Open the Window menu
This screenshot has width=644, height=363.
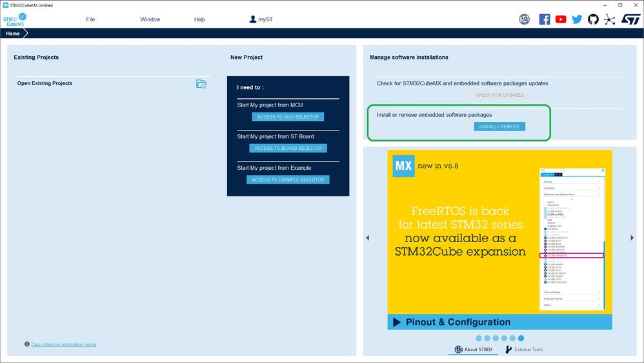(x=150, y=19)
